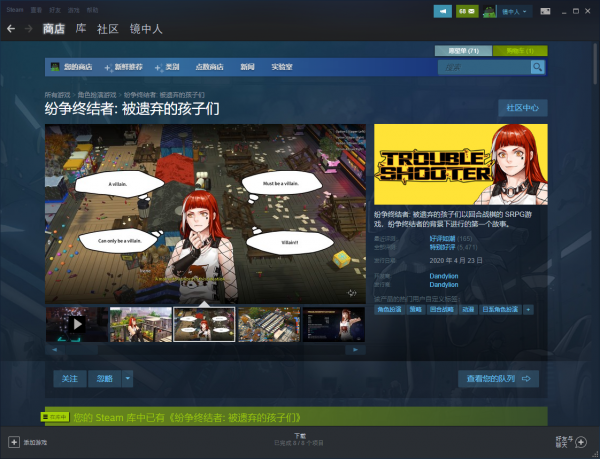
Task: Open the 社区中心 community hub button
Action: [x=523, y=108]
